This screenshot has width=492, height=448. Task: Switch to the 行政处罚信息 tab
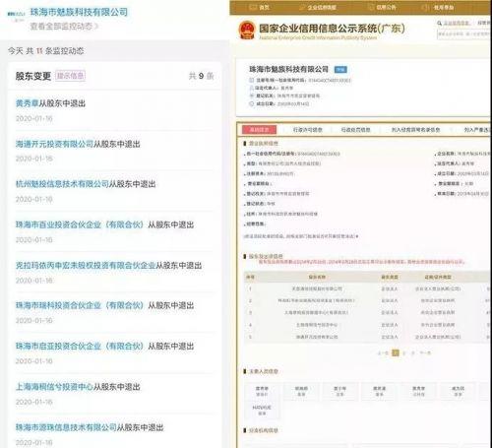(356, 130)
